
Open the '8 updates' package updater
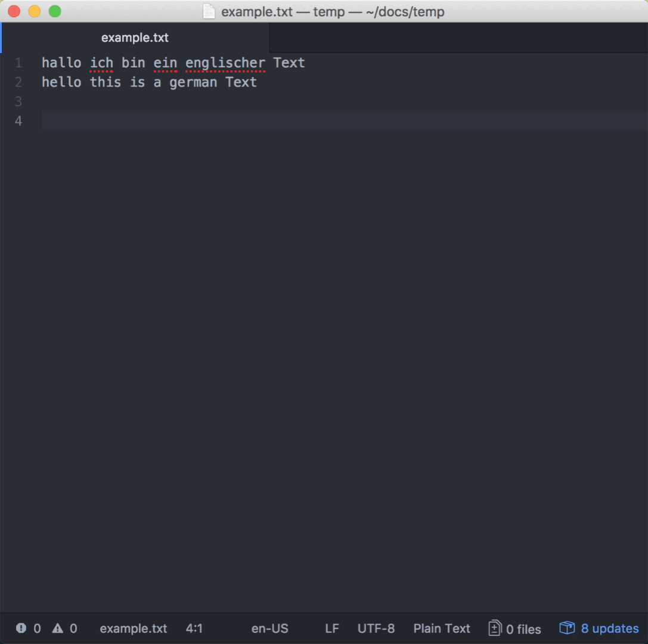coord(609,628)
